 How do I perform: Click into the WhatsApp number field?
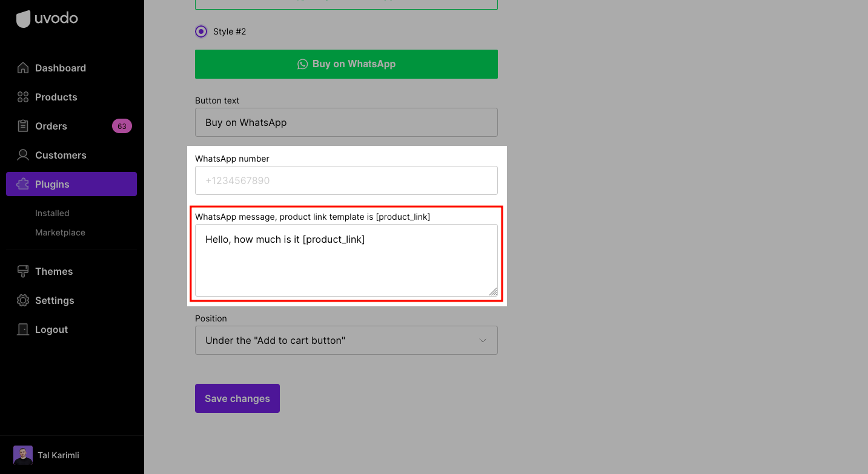pos(346,180)
